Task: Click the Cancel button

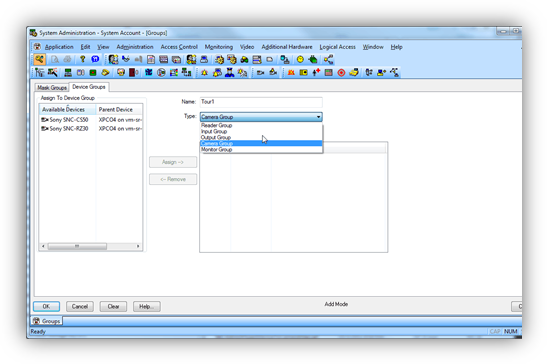Action: 80,306
